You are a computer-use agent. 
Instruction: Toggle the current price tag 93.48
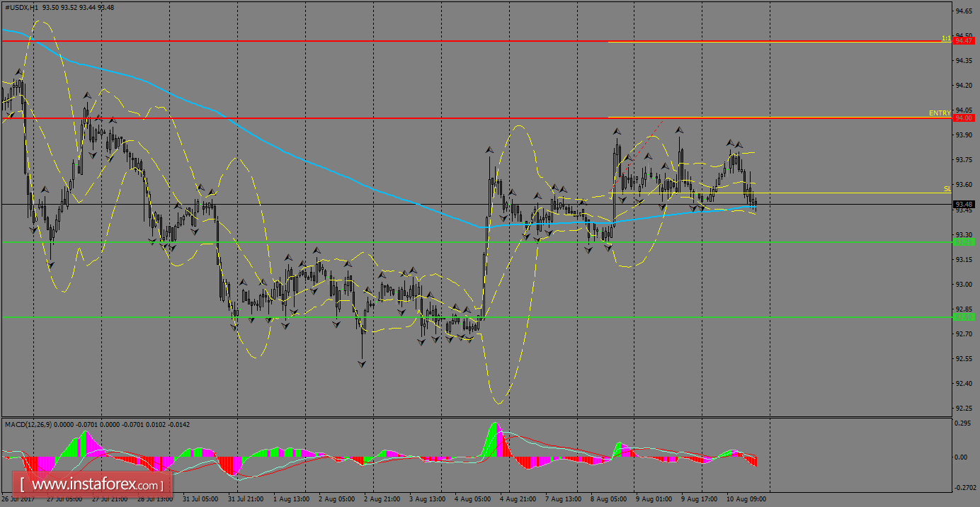coord(963,205)
